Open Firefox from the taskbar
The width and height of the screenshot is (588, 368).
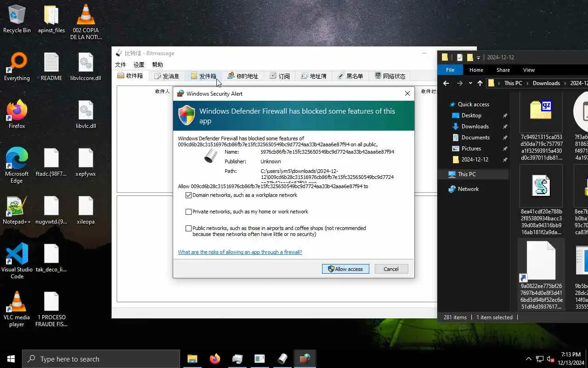point(215,359)
